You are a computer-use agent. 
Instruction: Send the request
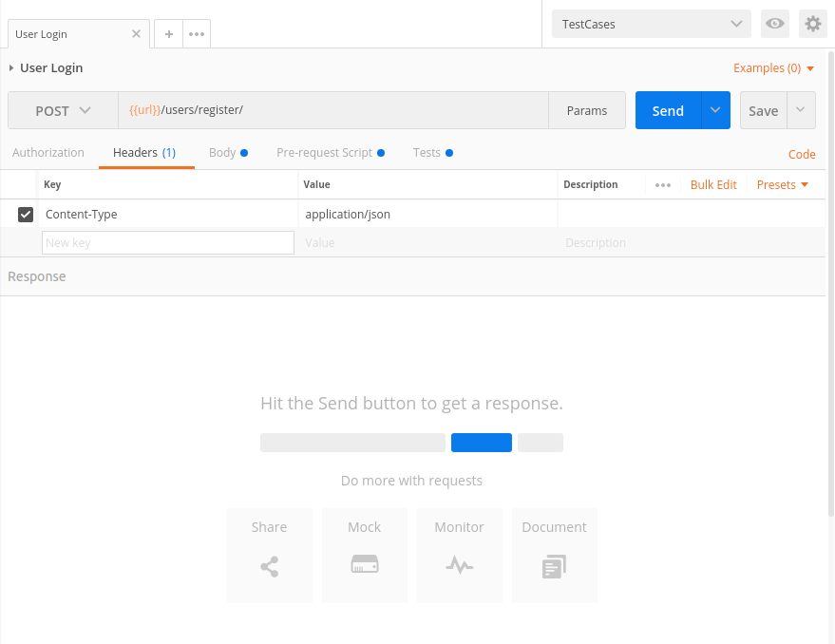(669, 110)
